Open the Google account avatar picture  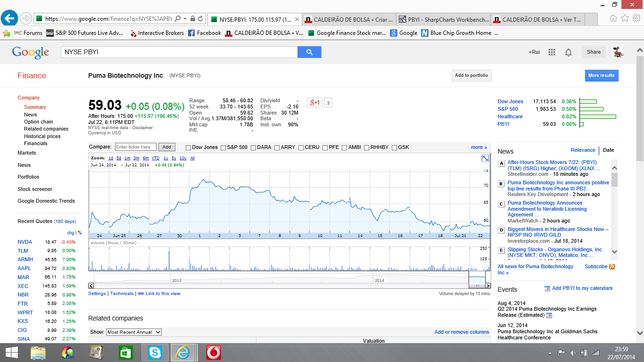(x=618, y=52)
